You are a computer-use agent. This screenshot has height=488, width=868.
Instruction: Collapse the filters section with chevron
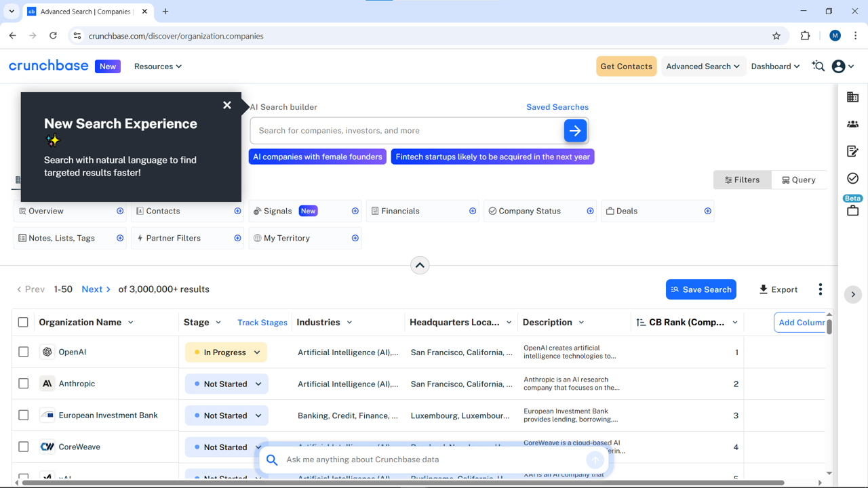[420, 266]
